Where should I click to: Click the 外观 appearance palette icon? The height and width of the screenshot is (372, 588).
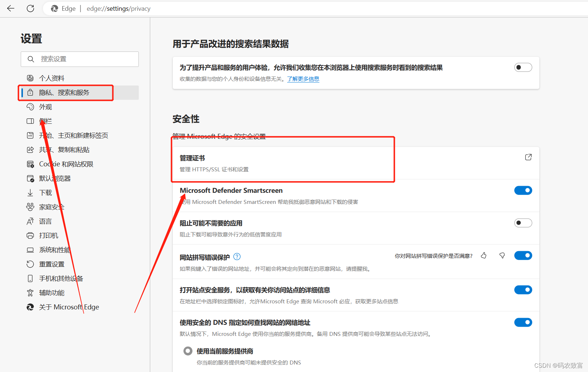30,107
